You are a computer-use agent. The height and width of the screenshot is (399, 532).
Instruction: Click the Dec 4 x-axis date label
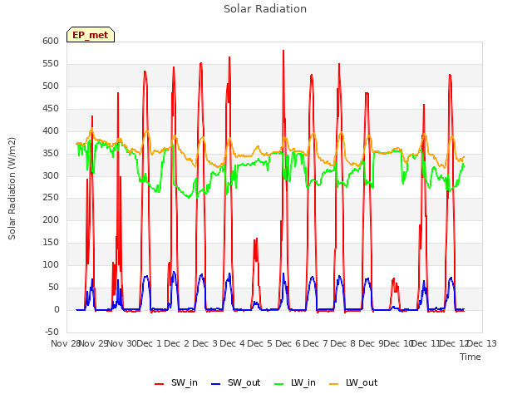point(233,343)
